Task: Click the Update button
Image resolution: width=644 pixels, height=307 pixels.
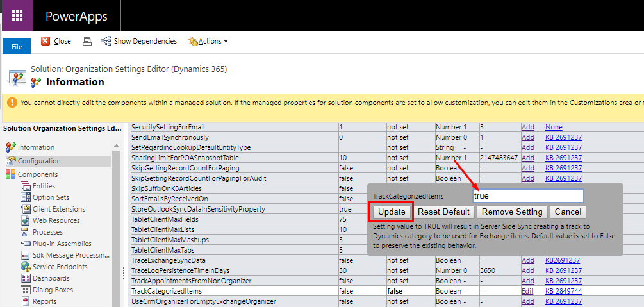Action: click(x=392, y=212)
